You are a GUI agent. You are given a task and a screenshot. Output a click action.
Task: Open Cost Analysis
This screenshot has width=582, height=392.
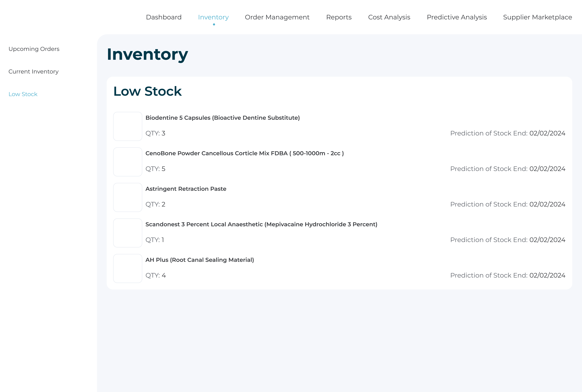(389, 17)
